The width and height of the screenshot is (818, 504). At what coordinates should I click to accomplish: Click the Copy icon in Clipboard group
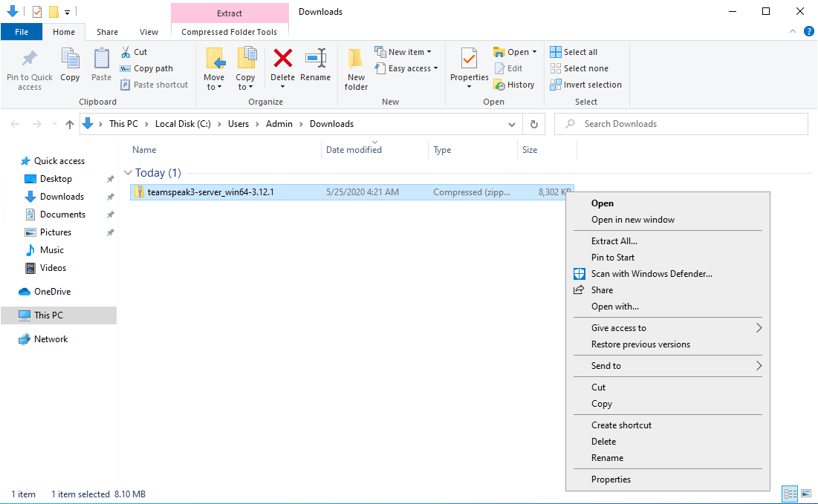[70, 59]
